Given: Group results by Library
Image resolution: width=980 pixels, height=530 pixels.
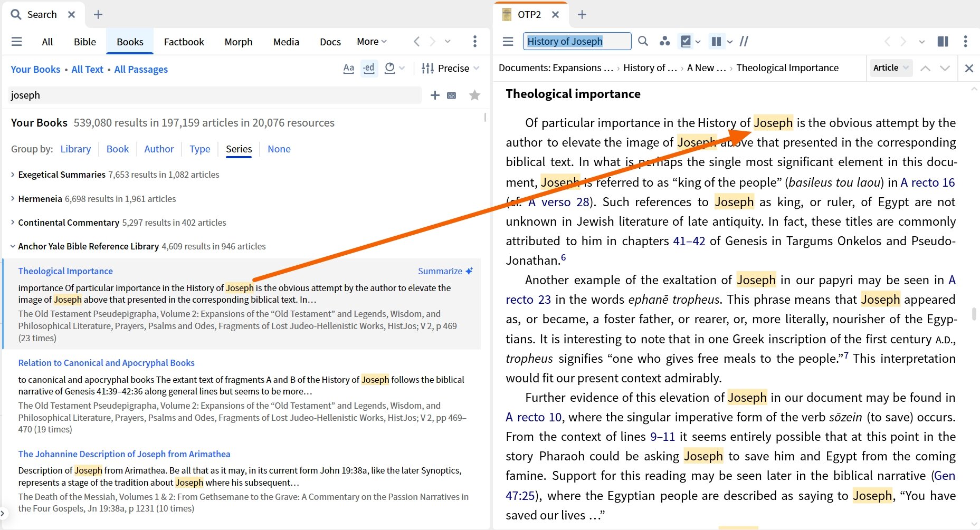Looking at the screenshot, I should 75,149.
